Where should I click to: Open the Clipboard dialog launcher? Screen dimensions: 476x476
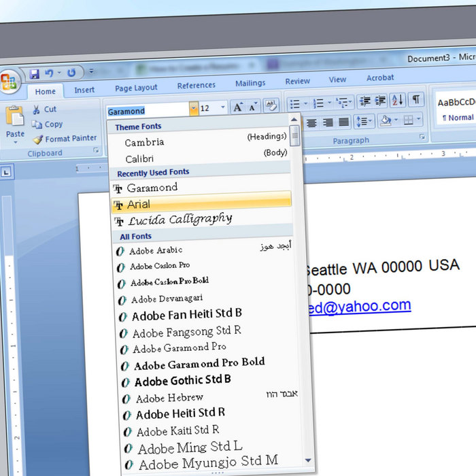97,150
